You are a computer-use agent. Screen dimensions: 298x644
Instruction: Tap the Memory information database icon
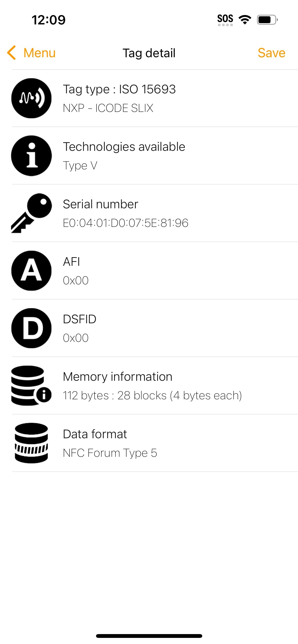(31, 386)
